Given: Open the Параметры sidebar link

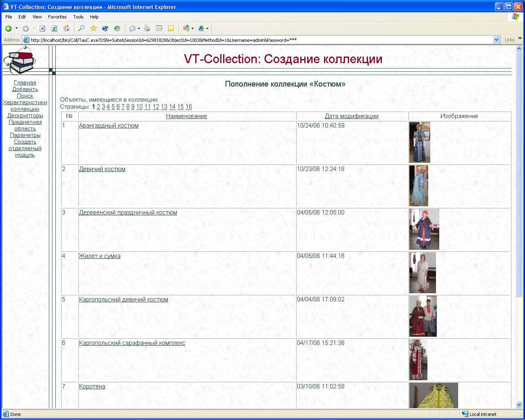Looking at the screenshot, I should pos(25,135).
